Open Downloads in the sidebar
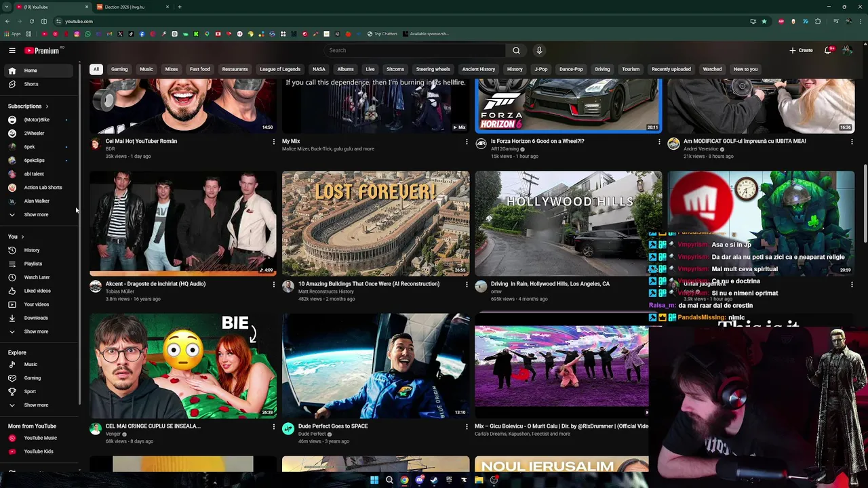 37,318
